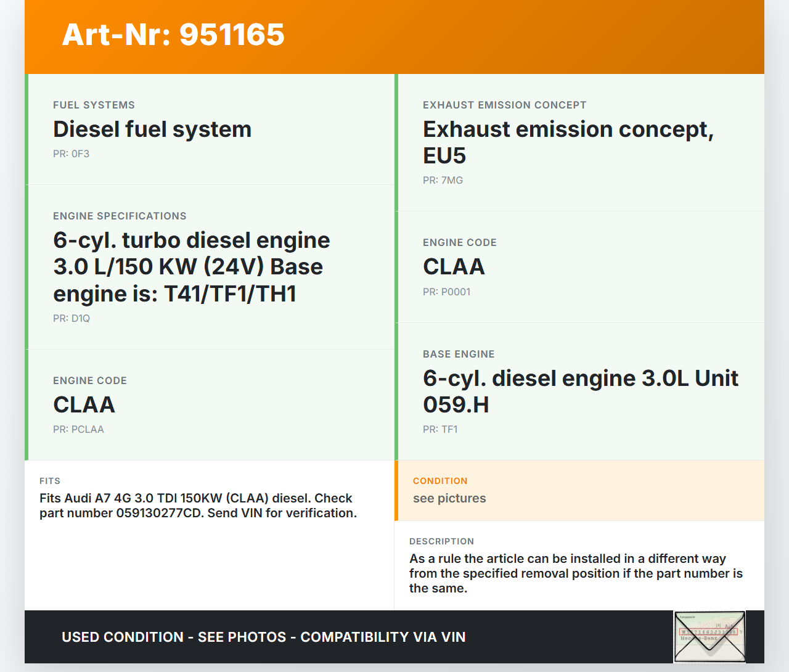This screenshot has width=789, height=672.
Task: Click the 'see pictures' condition text
Action: tap(449, 499)
